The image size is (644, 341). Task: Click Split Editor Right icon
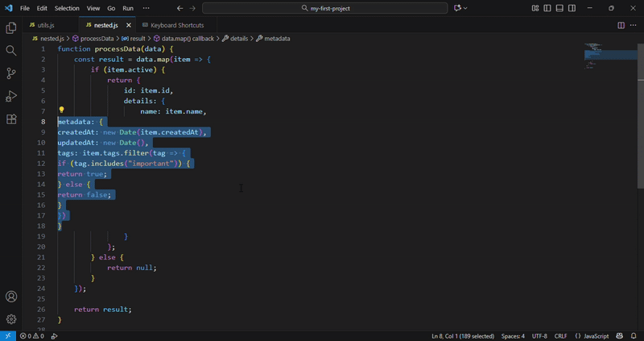621,26
